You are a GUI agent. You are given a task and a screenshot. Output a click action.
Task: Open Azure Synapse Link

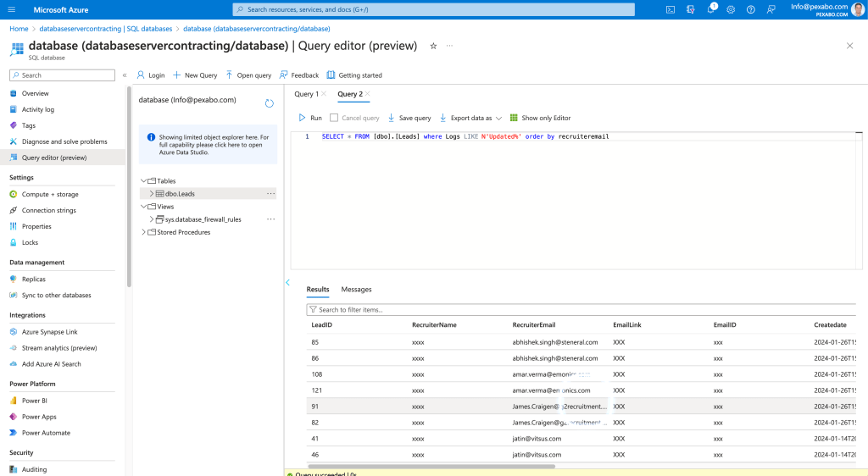pyautogui.click(x=49, y=332)
